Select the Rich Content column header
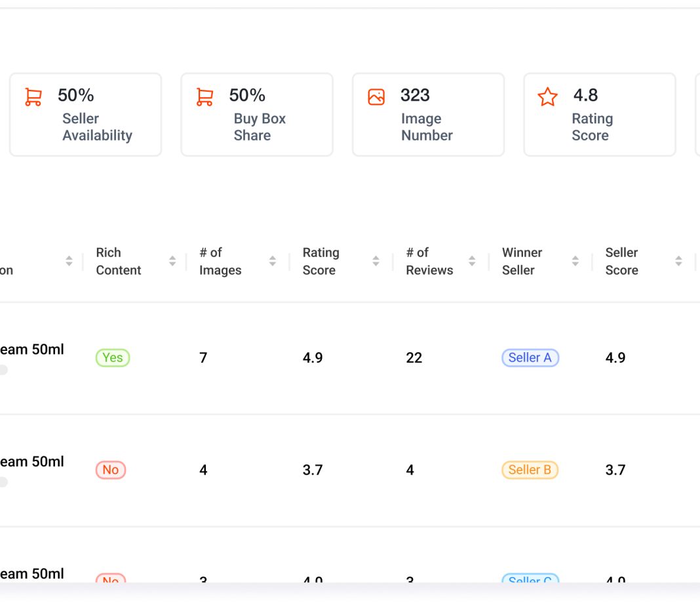The image size is (700, 606). pyautogui.click(x=118, y=261)
